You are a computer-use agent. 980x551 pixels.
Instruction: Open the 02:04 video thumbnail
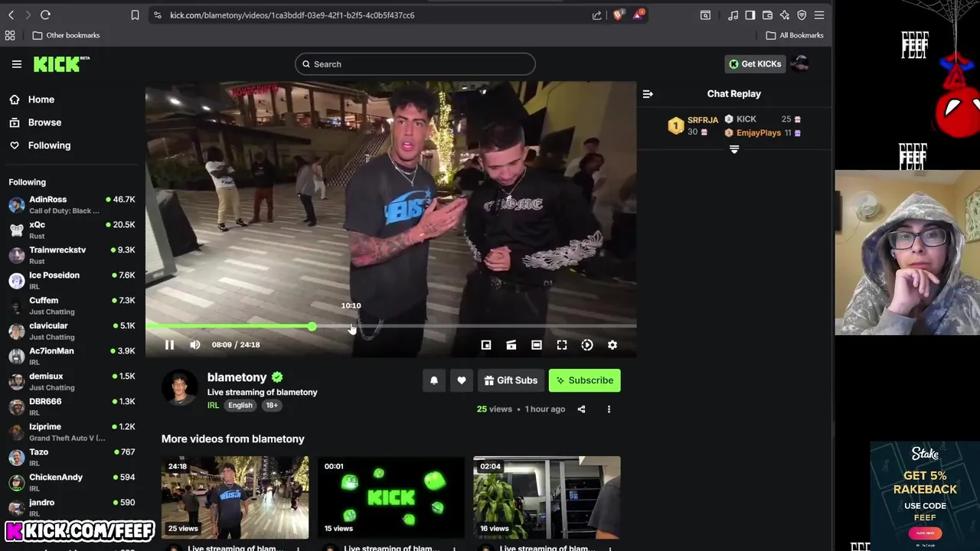(x=547, y=497)
